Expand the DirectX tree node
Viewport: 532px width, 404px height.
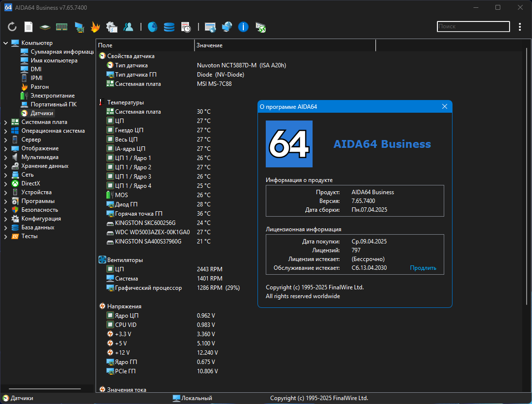click(x=6, y=183)
